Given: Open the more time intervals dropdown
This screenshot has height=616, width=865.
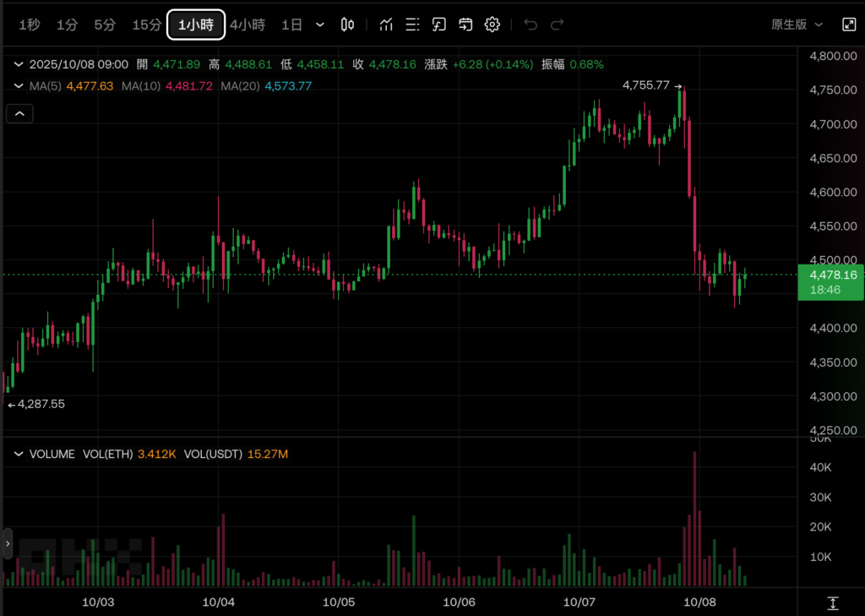Looking at the screenshot, I should click(320, 25).
